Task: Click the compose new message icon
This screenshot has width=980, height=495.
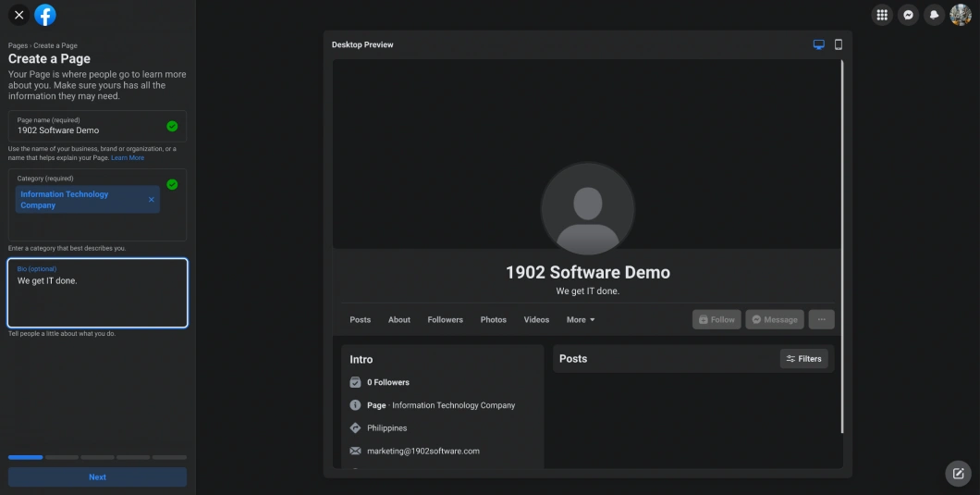Action: tap(958, 474)
